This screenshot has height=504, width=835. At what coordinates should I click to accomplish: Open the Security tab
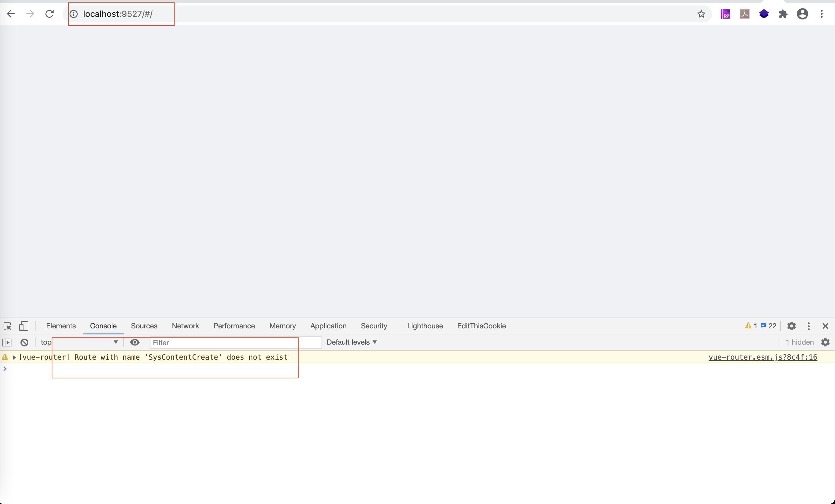[x=374, y=326]
